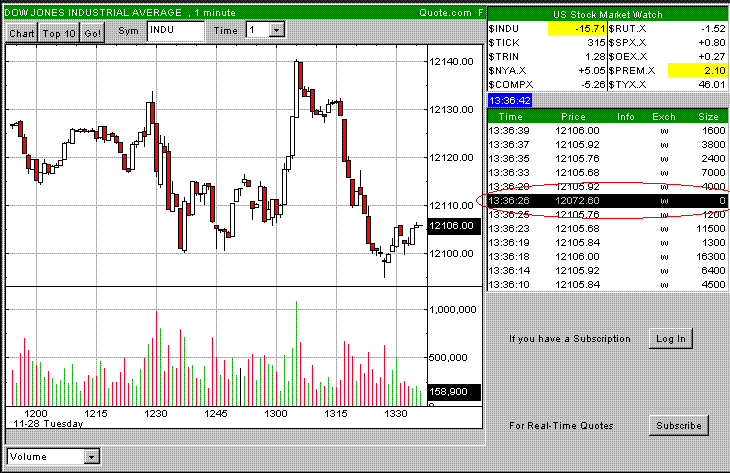Select the 13:36:35 trade row
Screen dimensions: 730x473
pos(607,159)
